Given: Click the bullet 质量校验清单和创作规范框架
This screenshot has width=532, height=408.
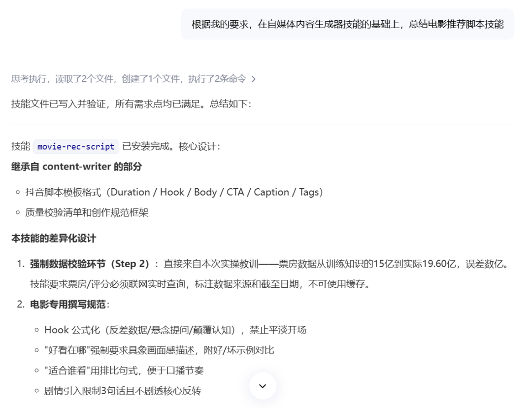Looking at the screenshot, I should coord(87,212).
